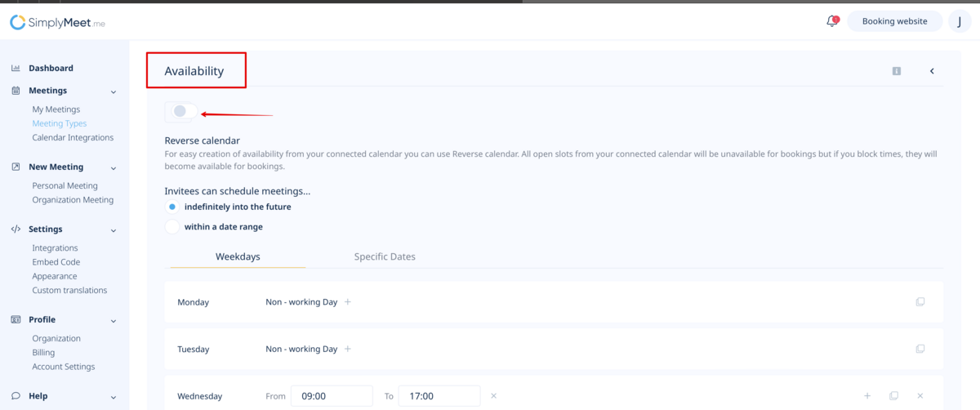This screenshot has width=980, height=410.
Task: Switch to the Specific Dates tab
Action: (385, 256)
